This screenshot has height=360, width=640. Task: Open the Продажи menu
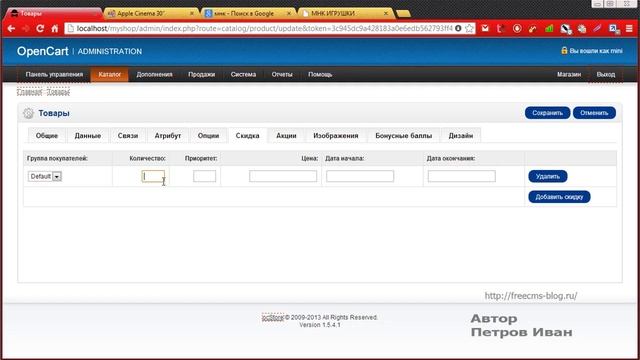[x=202, y=75]
